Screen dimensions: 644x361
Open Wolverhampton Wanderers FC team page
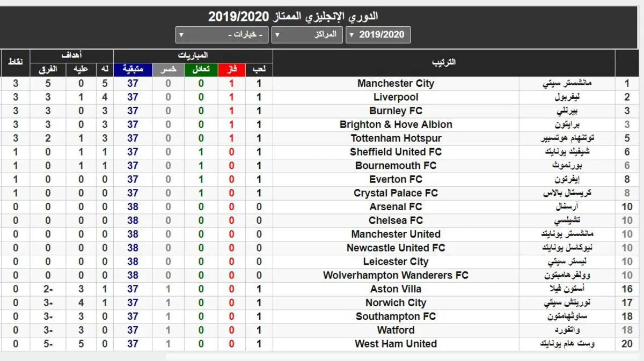point(396,276)
